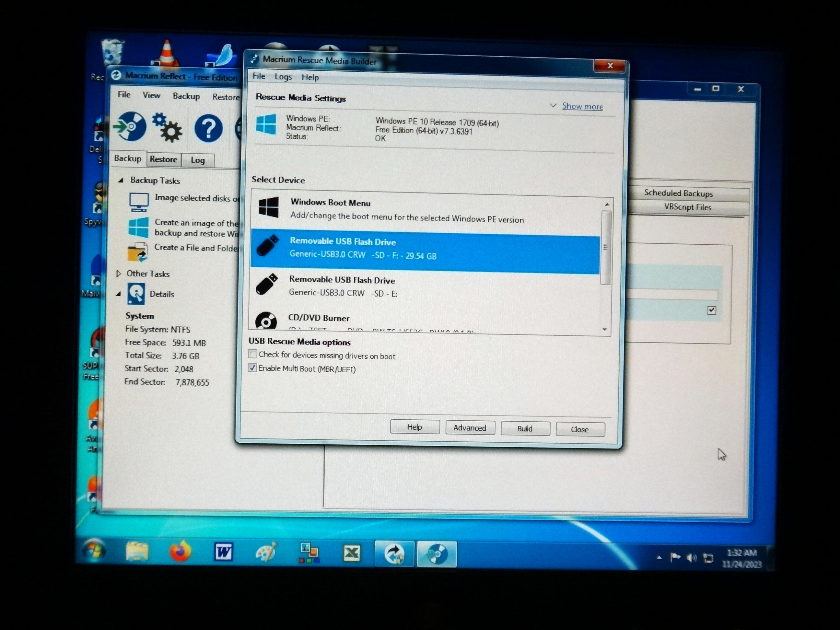Open the Help menu in Rescue Media Builder
Screen dimensions: 840x630
tap(310, 77)
